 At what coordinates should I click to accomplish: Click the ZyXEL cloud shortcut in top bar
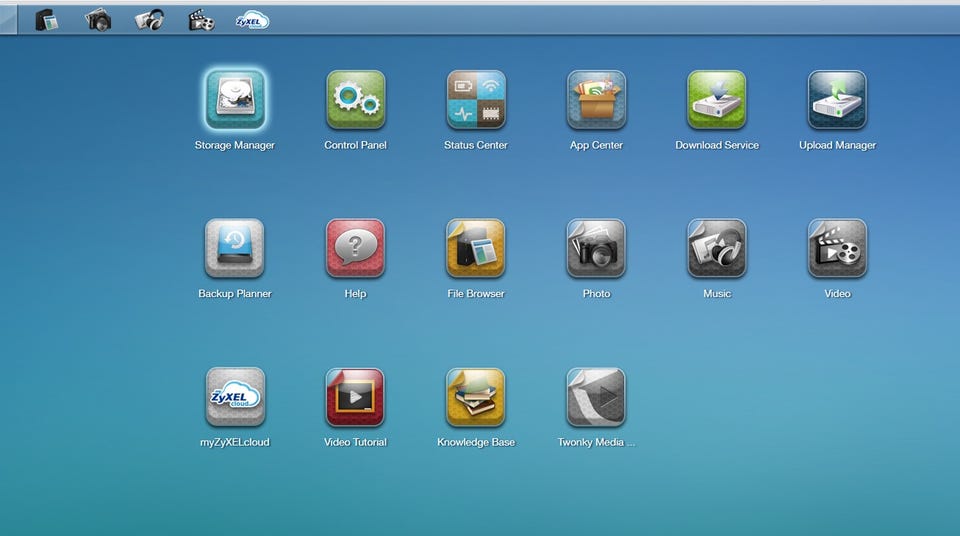click(252, 21)
